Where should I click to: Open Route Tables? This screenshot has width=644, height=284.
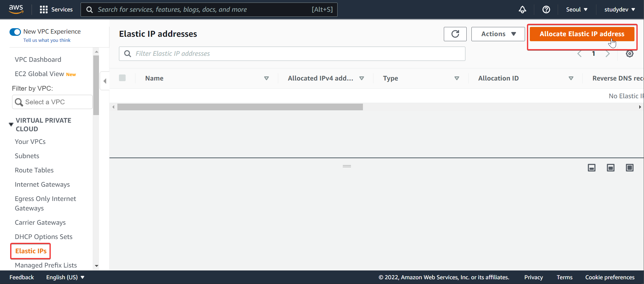pos(34,170)
